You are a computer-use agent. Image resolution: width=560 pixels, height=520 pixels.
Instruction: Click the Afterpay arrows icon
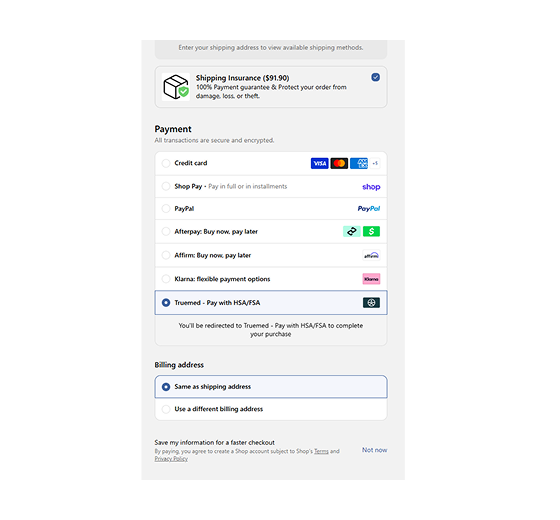tap(351, 231)
